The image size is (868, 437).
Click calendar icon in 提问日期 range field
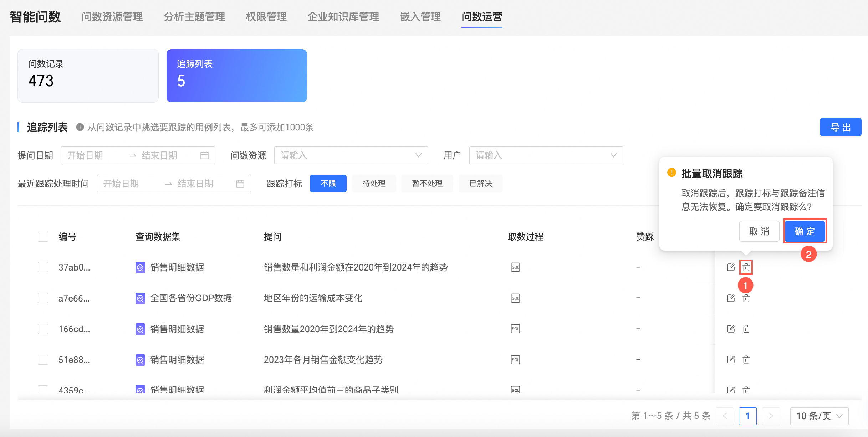204,155
